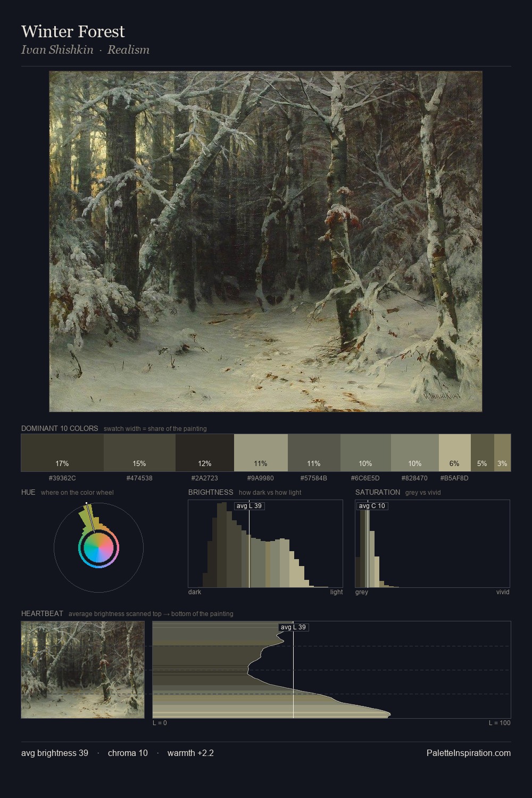Select avg L 39 marker in Brightness chart
532x798 pixels.
tap(250, 506)
